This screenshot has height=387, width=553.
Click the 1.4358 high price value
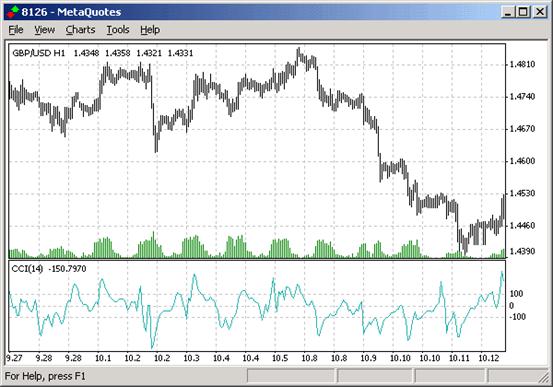point(118,53)
